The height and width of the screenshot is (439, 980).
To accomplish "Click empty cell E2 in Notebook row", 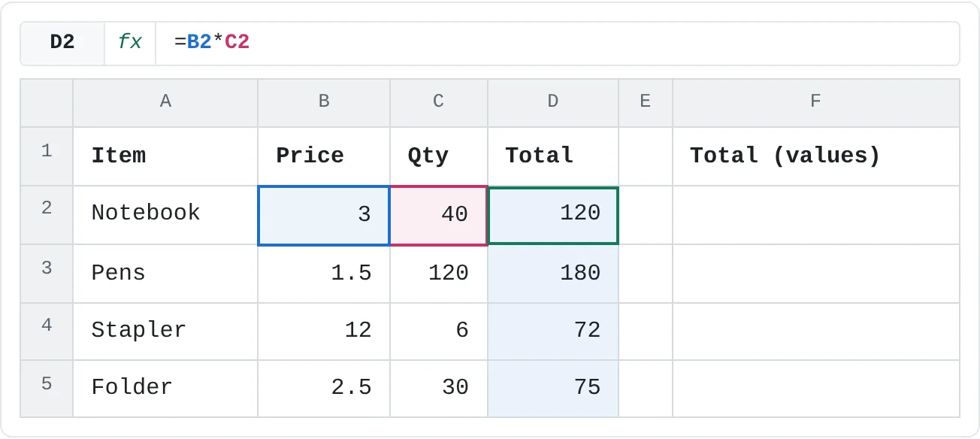I will tap(646, 215).
